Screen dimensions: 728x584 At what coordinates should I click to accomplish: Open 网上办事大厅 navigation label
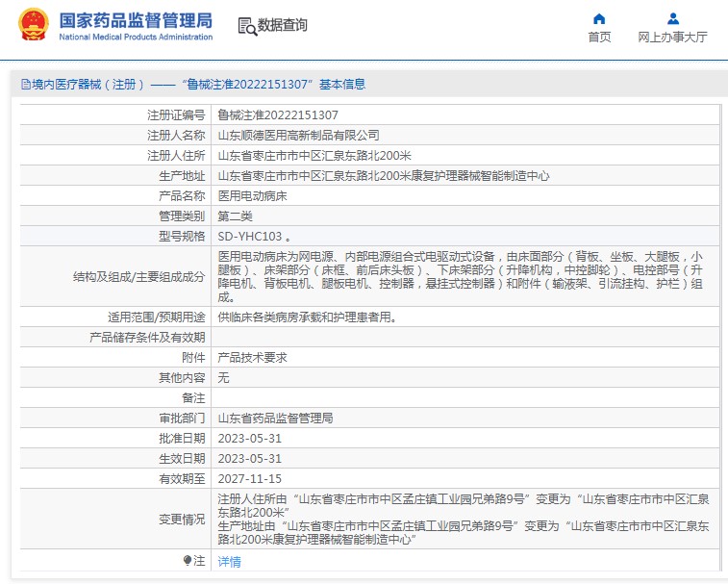coord(672,38)
